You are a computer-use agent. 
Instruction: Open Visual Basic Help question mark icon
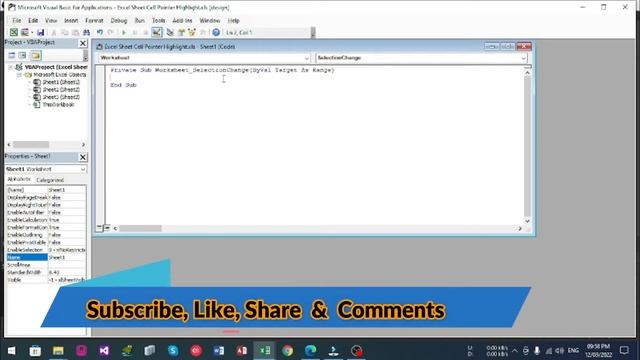(x=216, y=32)
